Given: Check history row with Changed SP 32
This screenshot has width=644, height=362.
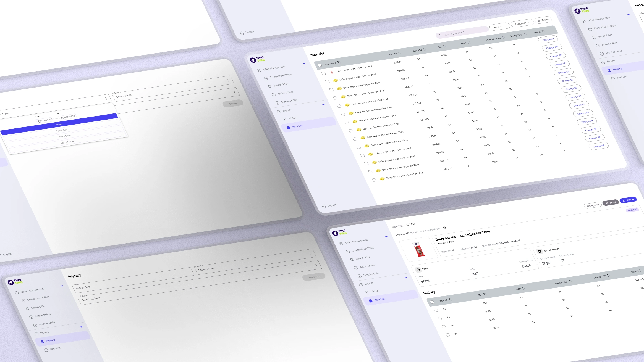Looking at the screenshot, I should click(440, 318).
